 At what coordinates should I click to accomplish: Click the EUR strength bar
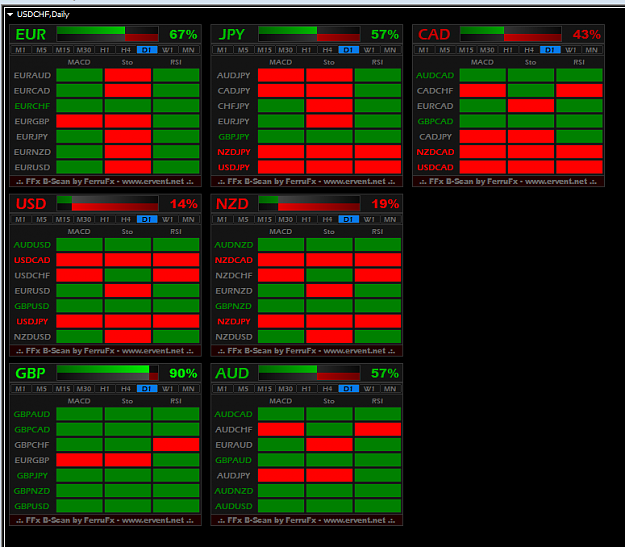pyautogui.click(x=108, y=34)
